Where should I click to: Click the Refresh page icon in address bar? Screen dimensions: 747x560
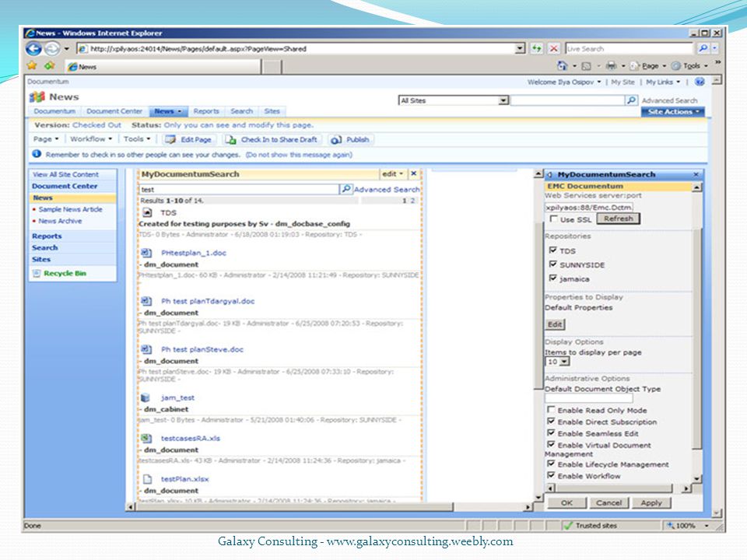(537, 48)
